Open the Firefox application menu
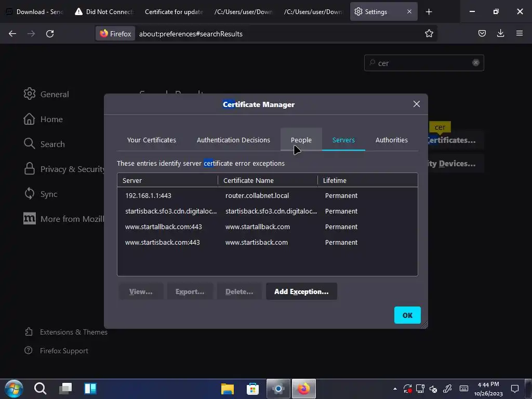 520,33
